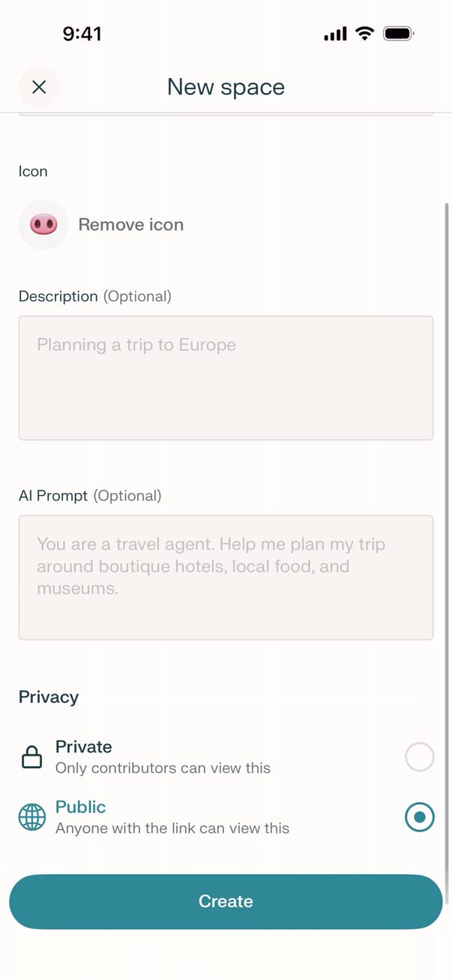Tap "Anyone with the link can view this"
This screenshot has width=452, height=980.
click(x=172, y=828)
